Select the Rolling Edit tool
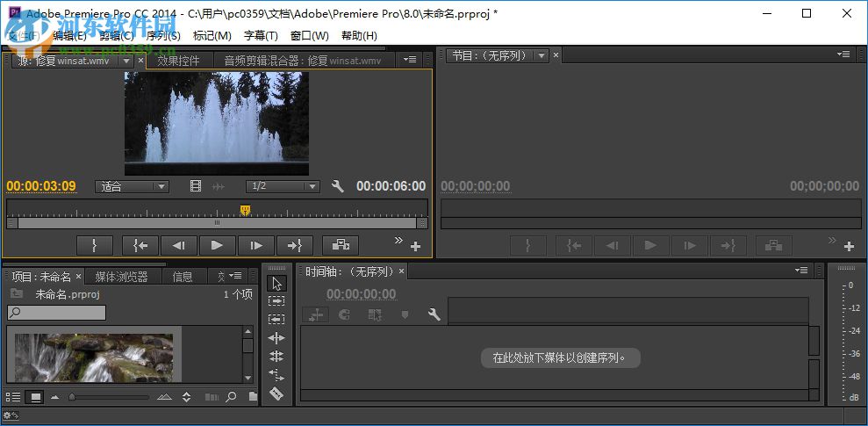This screenshot has height=426, width=868. pos(276,357)
